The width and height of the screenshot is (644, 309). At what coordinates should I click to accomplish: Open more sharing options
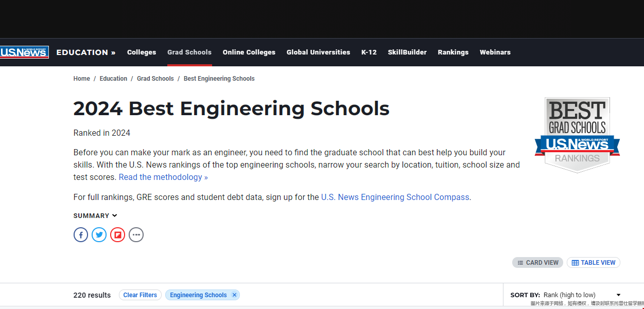click(x=136, y=235)
